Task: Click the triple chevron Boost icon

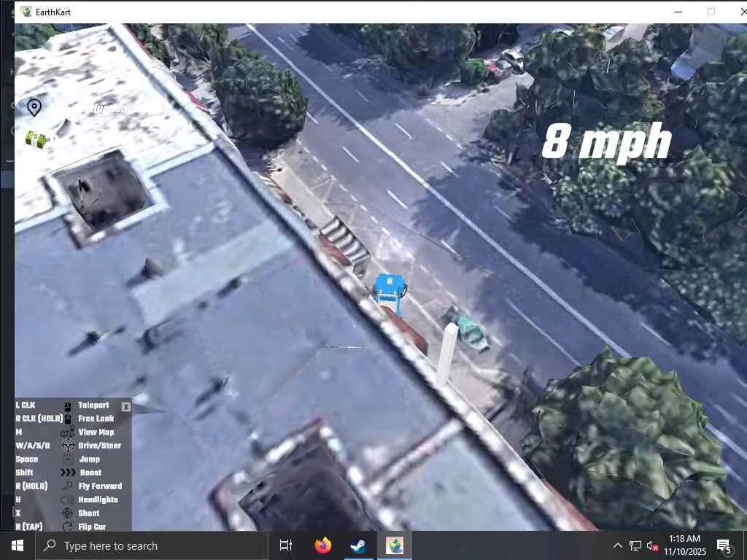Action: [x=68, y=472]
